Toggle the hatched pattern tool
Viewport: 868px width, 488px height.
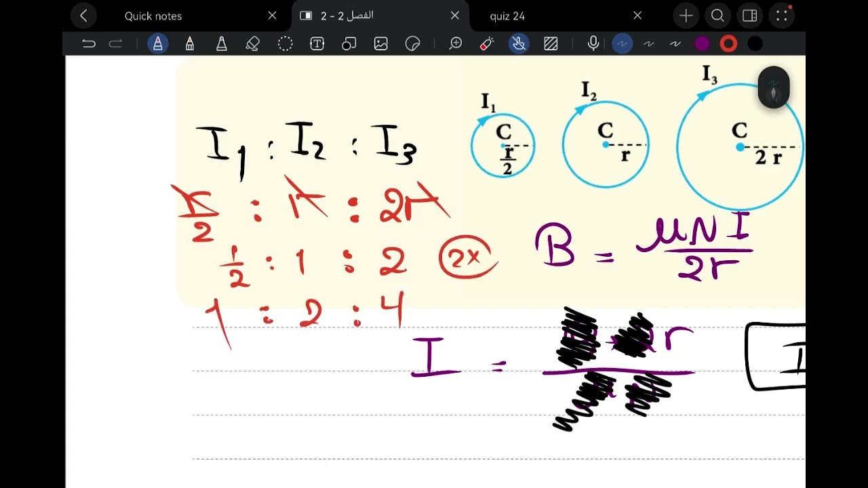coord(551,44)
